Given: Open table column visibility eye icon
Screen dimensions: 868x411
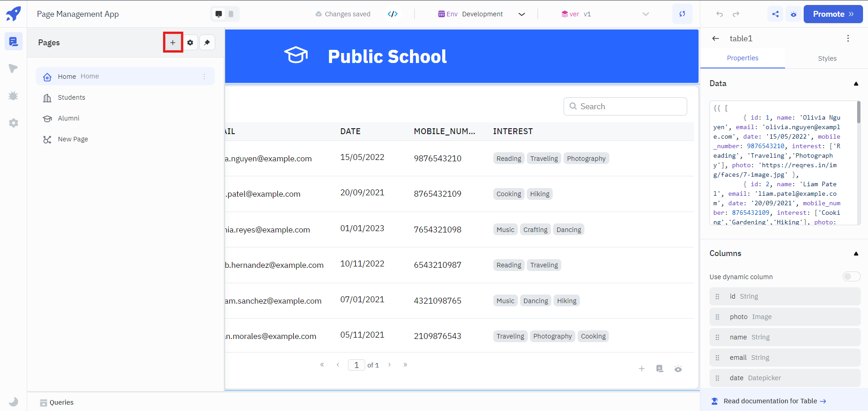Looking at the screenshot, I should [678, 369].
